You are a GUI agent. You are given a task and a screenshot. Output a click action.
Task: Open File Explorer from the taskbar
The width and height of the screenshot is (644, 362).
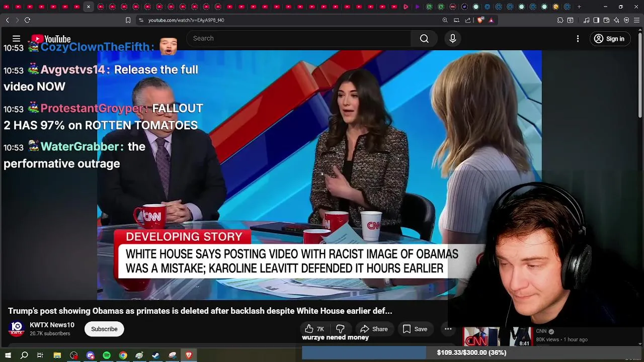point(57,355)
